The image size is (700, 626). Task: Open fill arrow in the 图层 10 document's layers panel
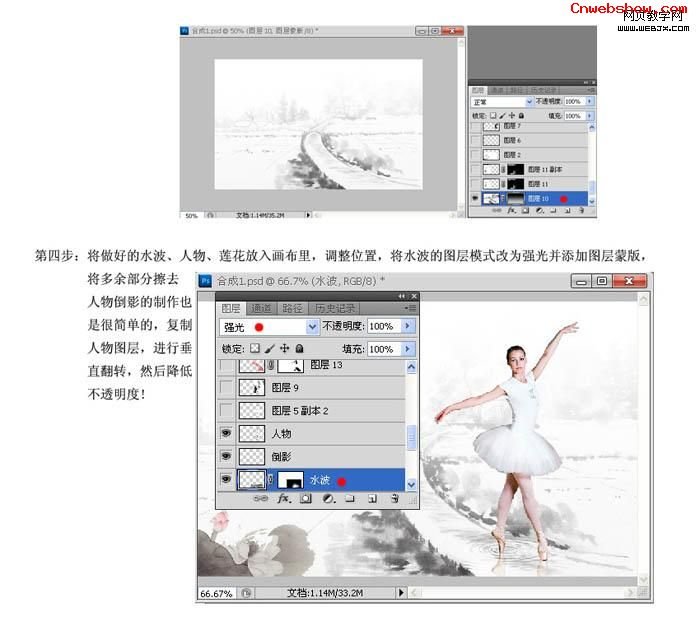(590, 116)
